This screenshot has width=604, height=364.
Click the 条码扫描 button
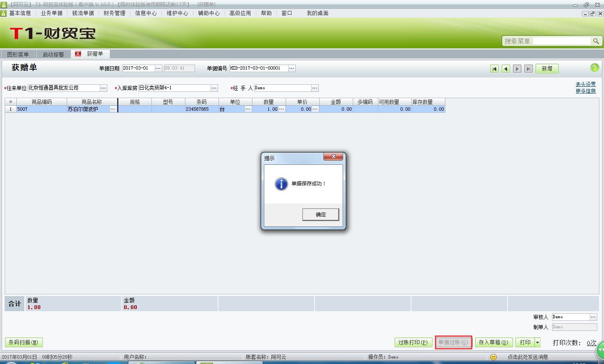click(23, 342)
